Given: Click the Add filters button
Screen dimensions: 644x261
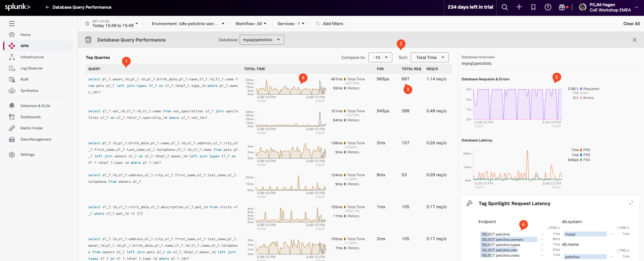Looking at the screenshot, I should (x=329, y=24).
